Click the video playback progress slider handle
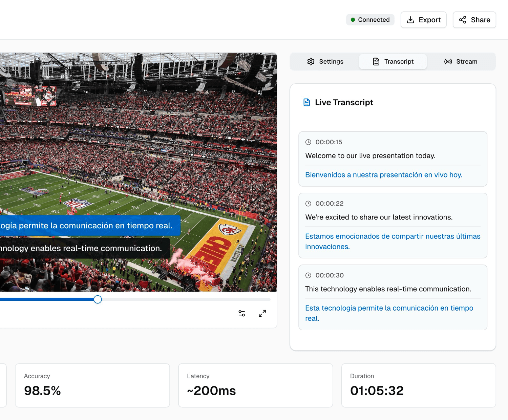 pyautogui.click(x=98, y=299)
